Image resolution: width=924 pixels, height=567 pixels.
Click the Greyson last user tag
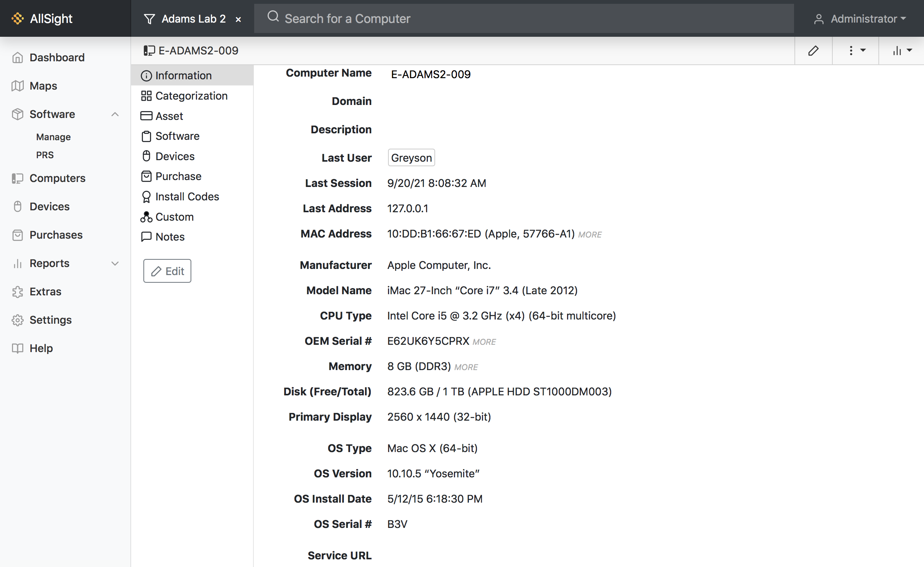coord(411,157)
